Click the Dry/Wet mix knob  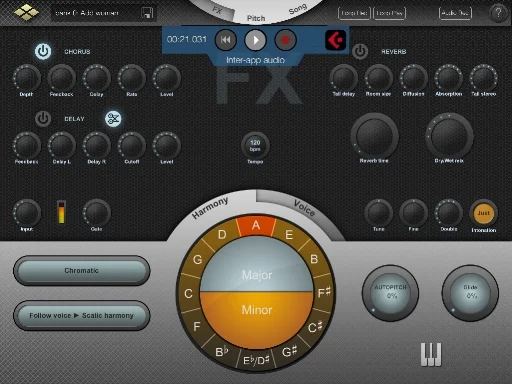[x=449, y=136]
